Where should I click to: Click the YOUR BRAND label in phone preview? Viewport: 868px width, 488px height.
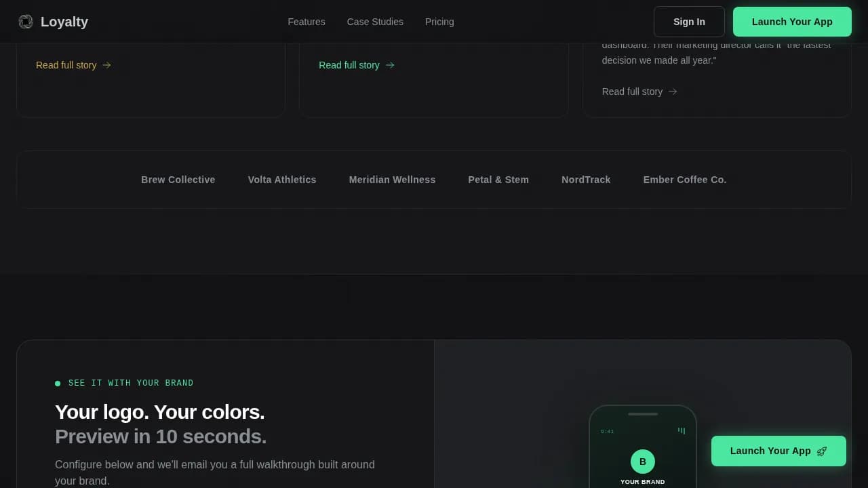[643, 482]
